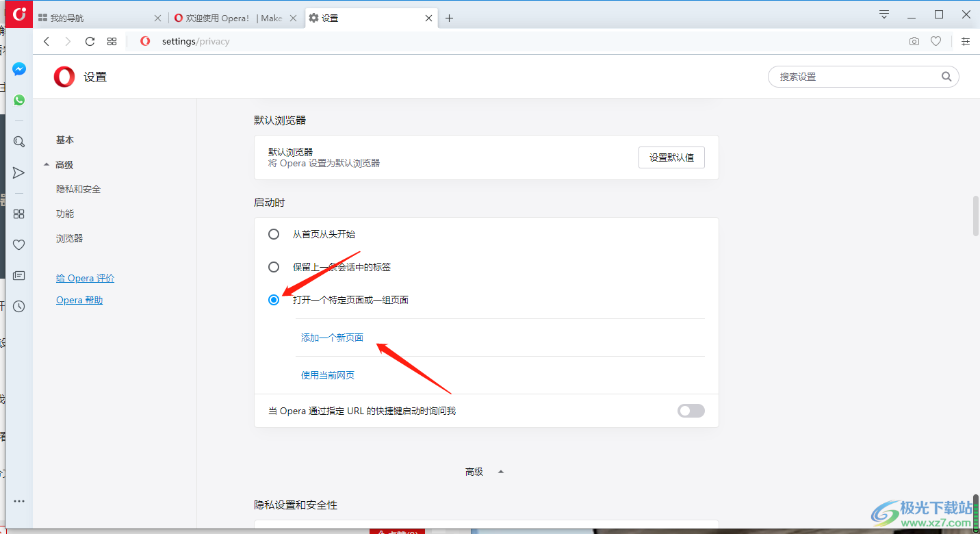Open 隐私和安全 in left navigation
Screen dimensions: 980x534
pos(79,189)
